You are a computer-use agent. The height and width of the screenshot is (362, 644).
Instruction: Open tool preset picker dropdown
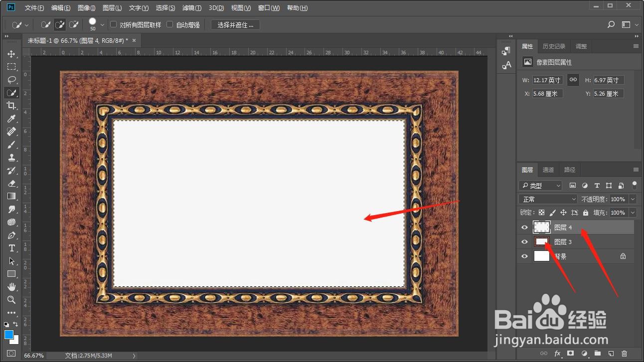click(x=26, y=24)
